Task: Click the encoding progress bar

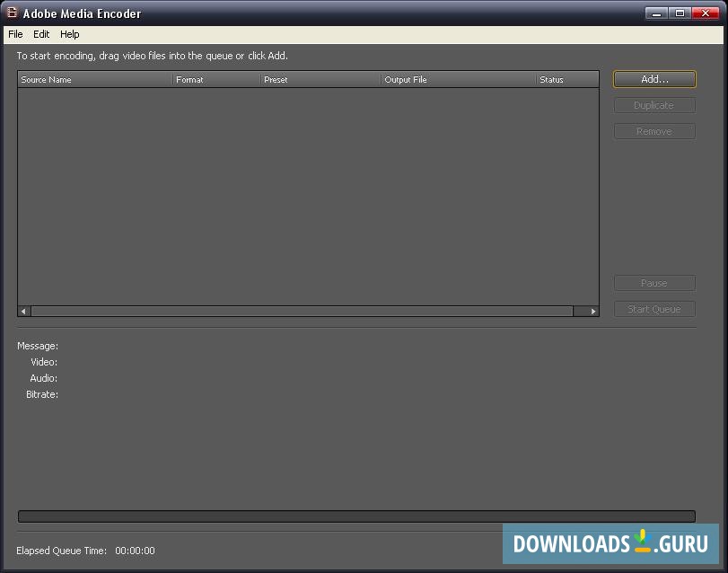Action: pyautogui.click(x=356, y=516)
